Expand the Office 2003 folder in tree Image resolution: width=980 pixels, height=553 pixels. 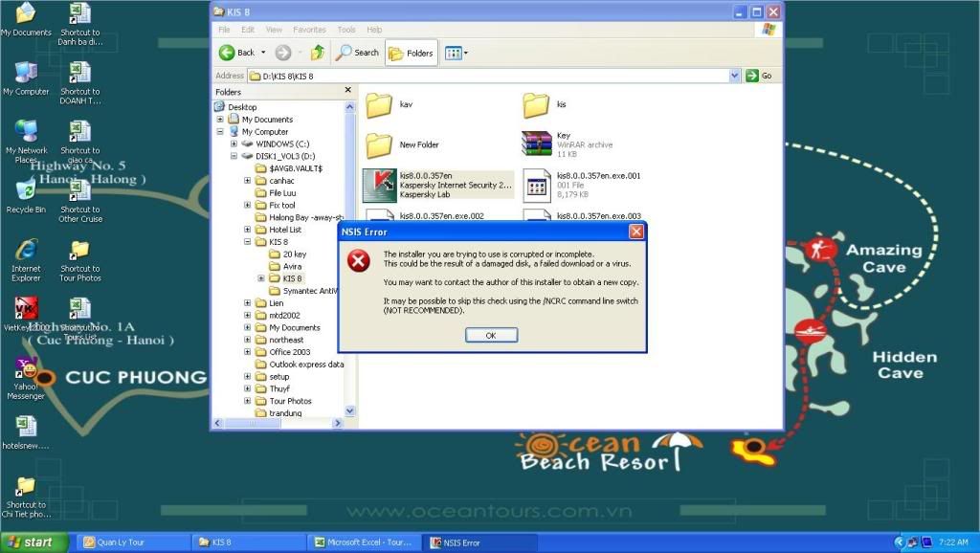coord(248,352)
